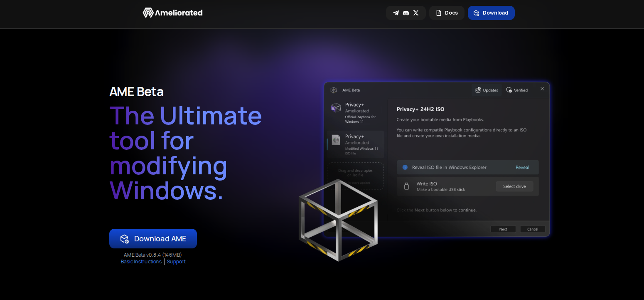Open the Ameliorated logo home link
Image resolution: width=644 pixels, height=300 pixels.
tap(172, 13)
